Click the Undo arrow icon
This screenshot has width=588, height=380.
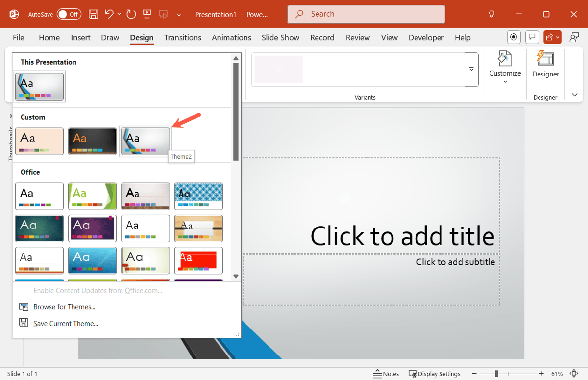(x=110, y=14)
